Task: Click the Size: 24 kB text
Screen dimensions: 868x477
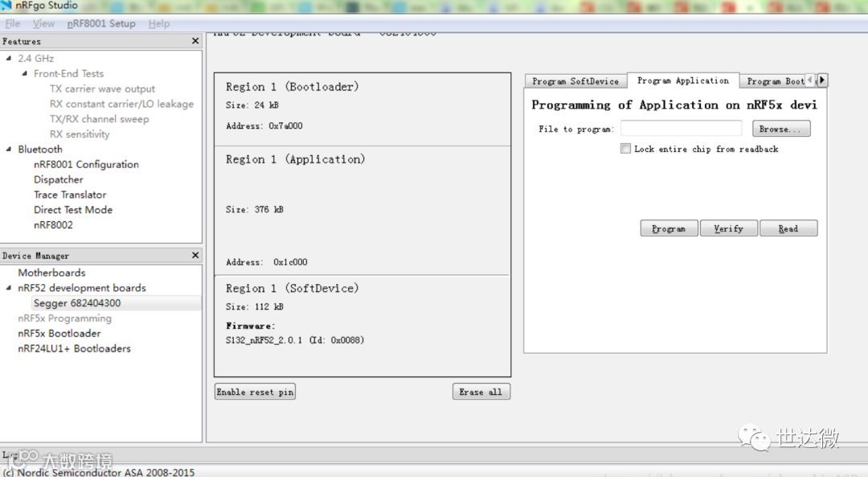Action: [x=252, y=105]
